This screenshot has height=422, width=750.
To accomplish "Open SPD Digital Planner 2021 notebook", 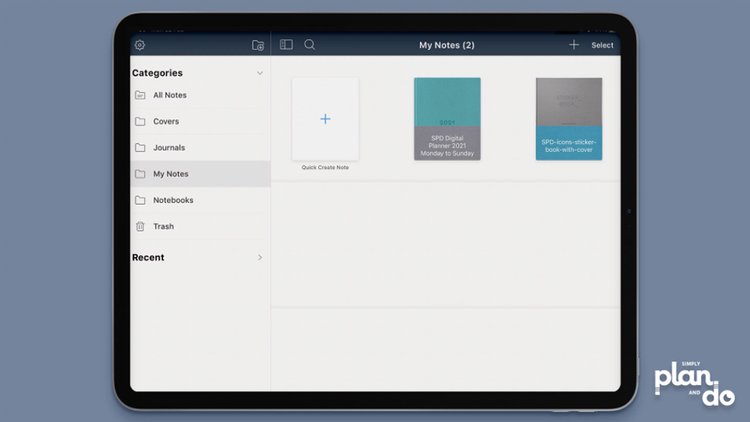I will [x=447, y=119].
